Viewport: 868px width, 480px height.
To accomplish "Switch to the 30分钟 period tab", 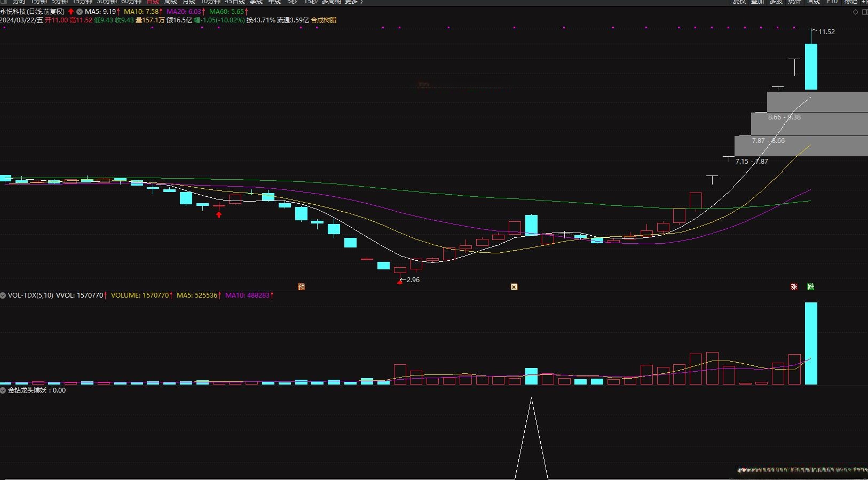I will (106, 2).
